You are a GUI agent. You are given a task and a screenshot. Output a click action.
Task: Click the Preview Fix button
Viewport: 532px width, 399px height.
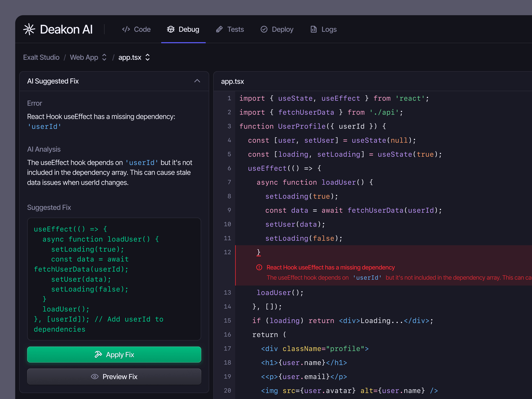point(114,377)
